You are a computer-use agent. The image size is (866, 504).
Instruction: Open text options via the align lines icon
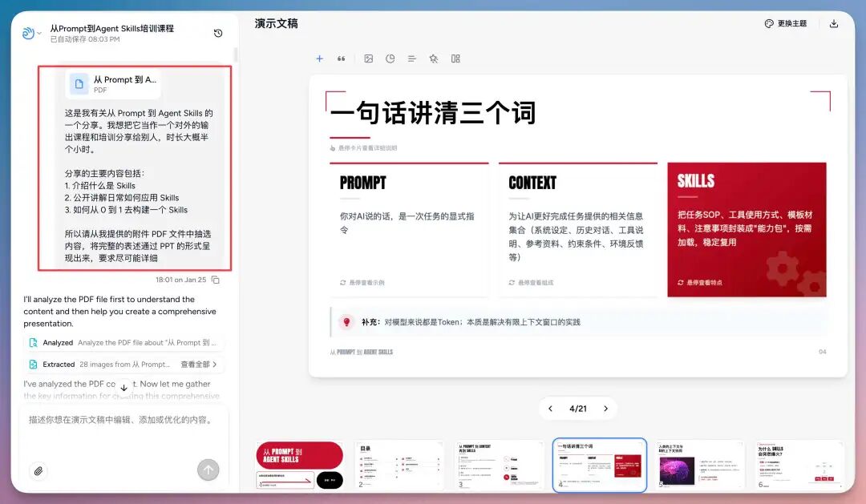click(x=412, y=58)
